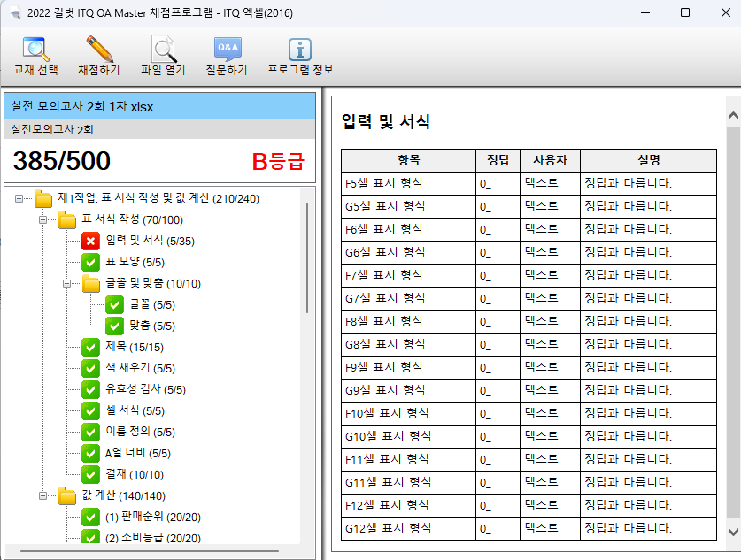Click the 실전모의고사 2회 subtitle
The image size is (741, 560).
(52, 129)
